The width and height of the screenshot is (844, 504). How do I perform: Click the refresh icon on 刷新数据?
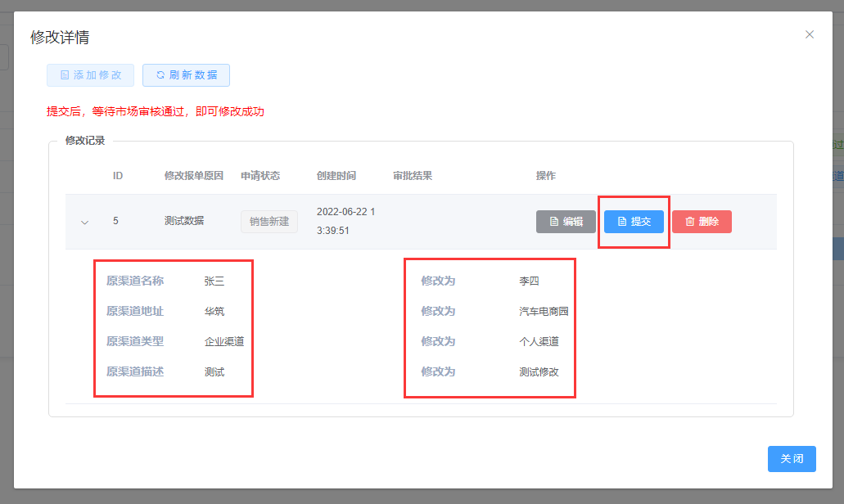click(160, 75)
